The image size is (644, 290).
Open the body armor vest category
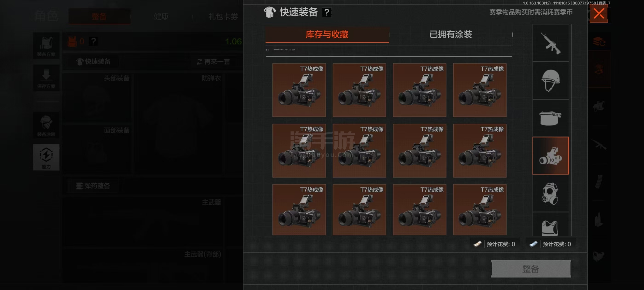550,224
